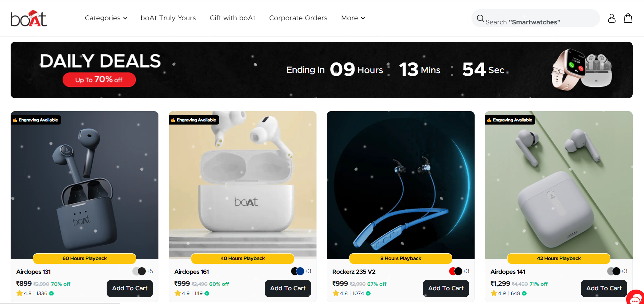Open the Airdopes 141 product image
The image size is (644, 304).
coord(559,185)
